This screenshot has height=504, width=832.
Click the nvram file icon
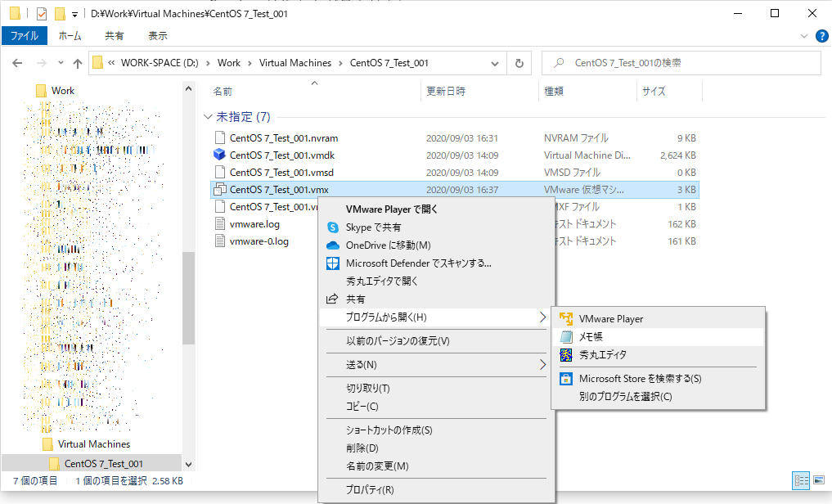tap(220, 138)
